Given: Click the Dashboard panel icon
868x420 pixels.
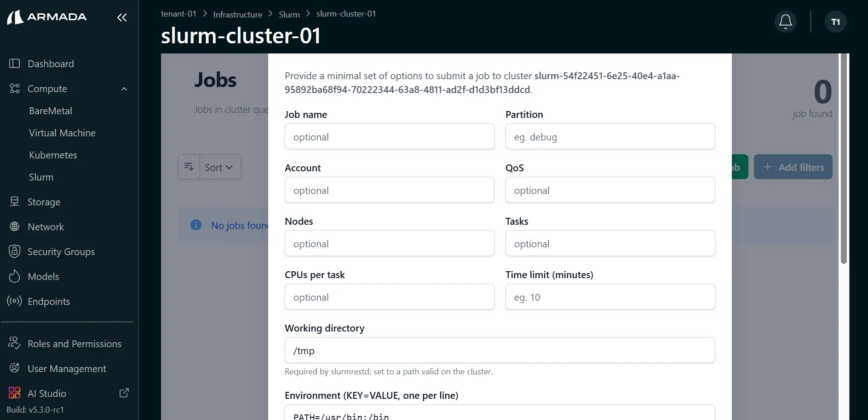Looking at the screenshot, I should [x=15, y=64].
